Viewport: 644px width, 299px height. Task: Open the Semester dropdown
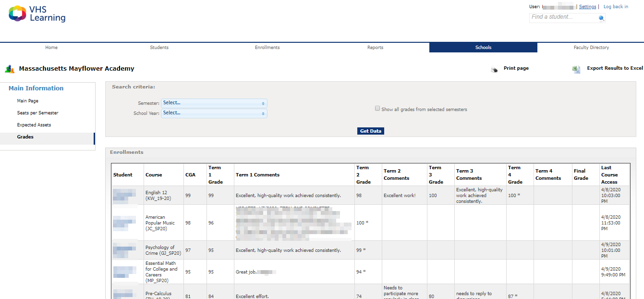pyautogui.click(x=214, y=102)
